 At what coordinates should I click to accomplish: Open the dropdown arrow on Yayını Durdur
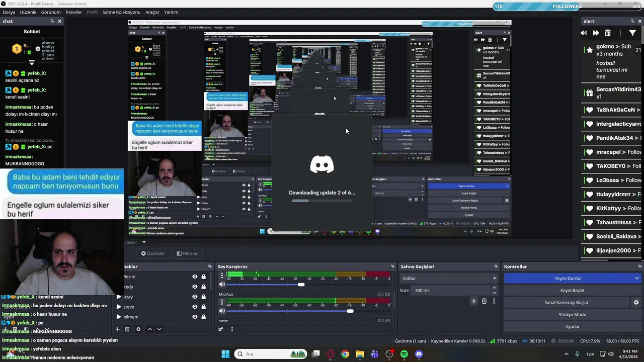point(637,278)
